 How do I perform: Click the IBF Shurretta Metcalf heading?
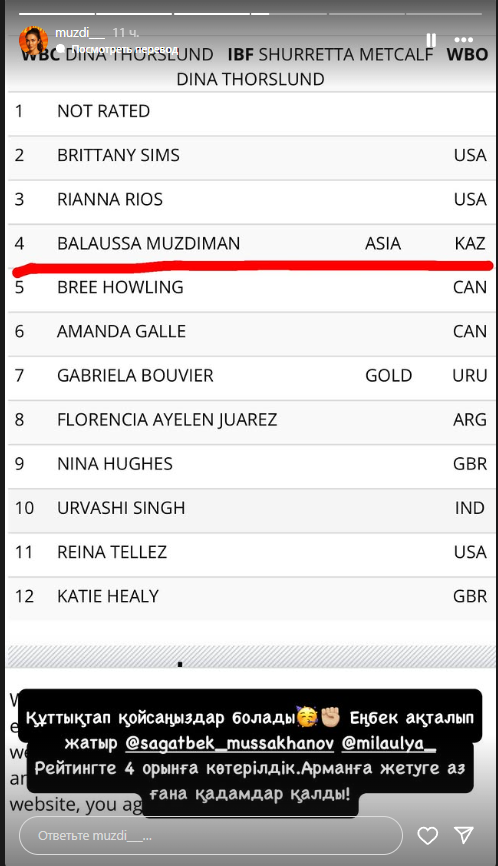click(330, 55)
